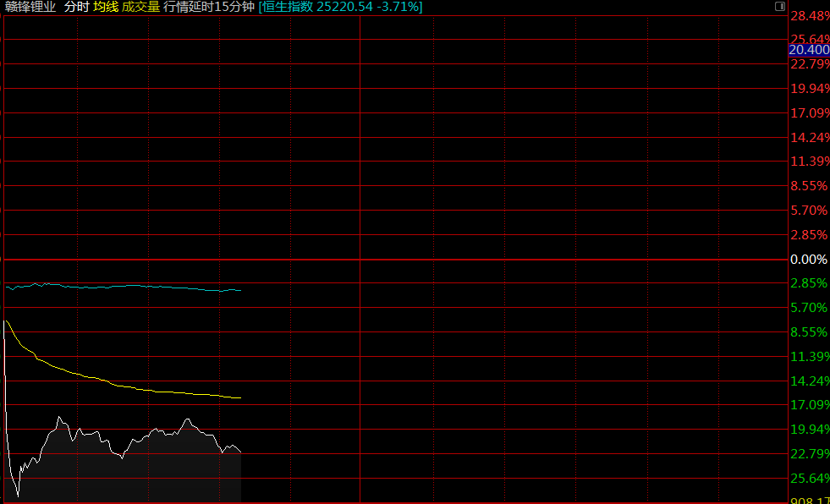Image resolution: width=830 pixels, height=504 pixels.
Task: Click the 恒生指数 index name
Action: [288, 7]
